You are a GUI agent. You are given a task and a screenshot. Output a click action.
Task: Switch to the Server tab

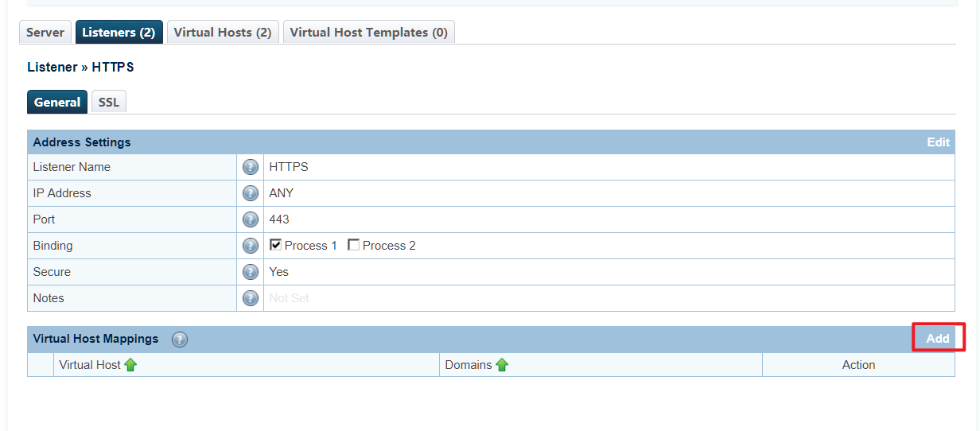(45, 33)
